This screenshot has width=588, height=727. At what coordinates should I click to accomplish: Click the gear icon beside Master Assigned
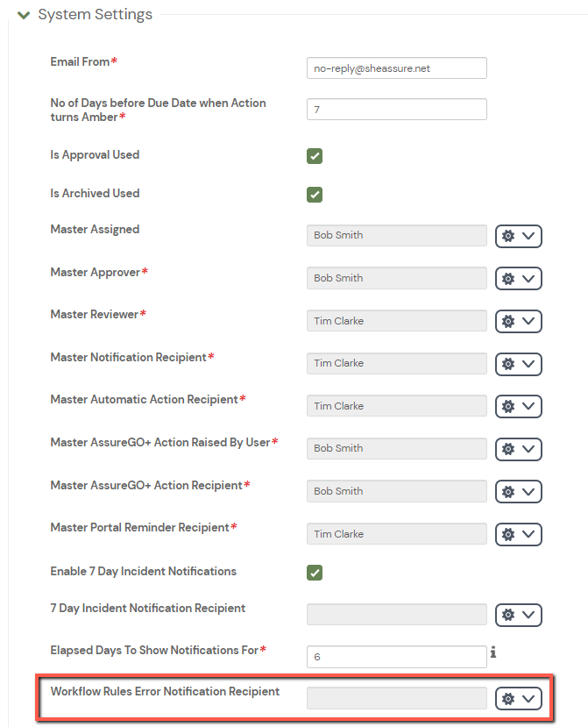point(508,235)
